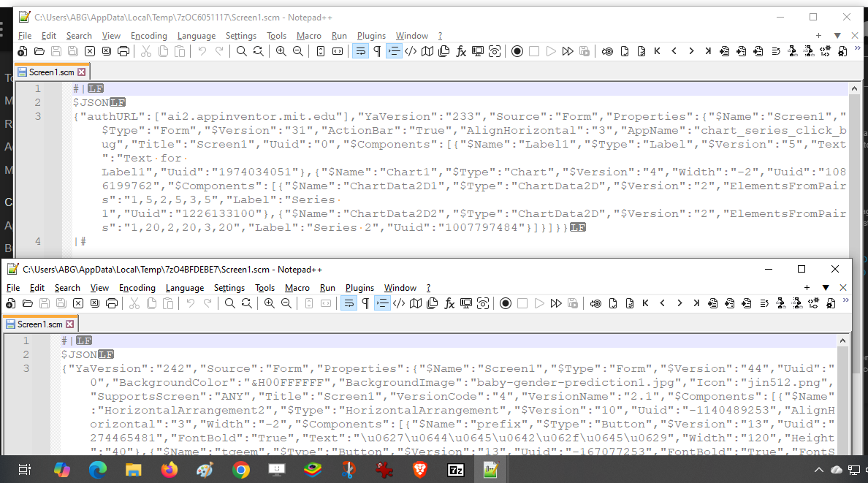Open Macro menu in upper window

click(x=309, y=36)
